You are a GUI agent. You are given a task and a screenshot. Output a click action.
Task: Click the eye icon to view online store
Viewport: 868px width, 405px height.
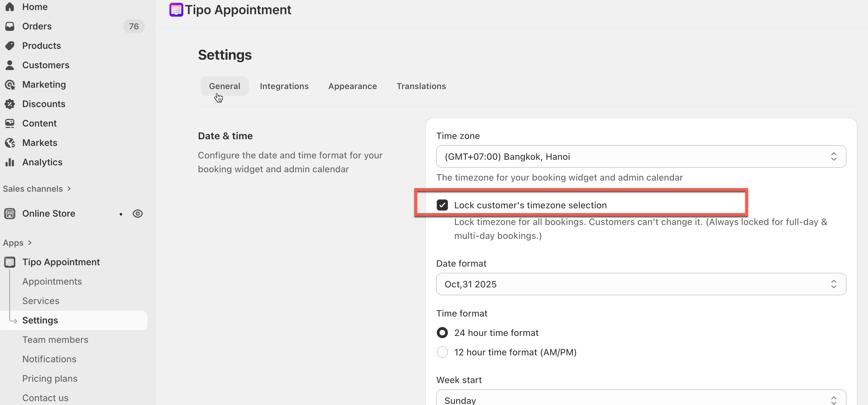tap(137, 214)
